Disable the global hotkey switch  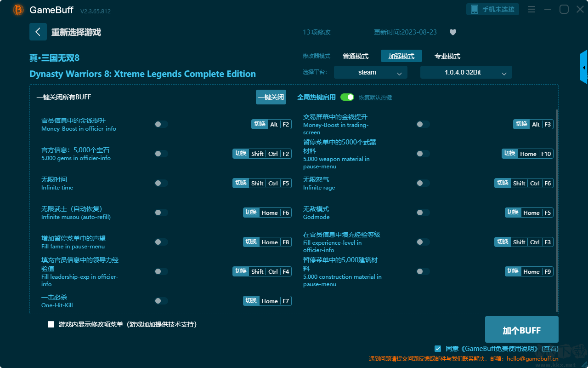[347, 97]
